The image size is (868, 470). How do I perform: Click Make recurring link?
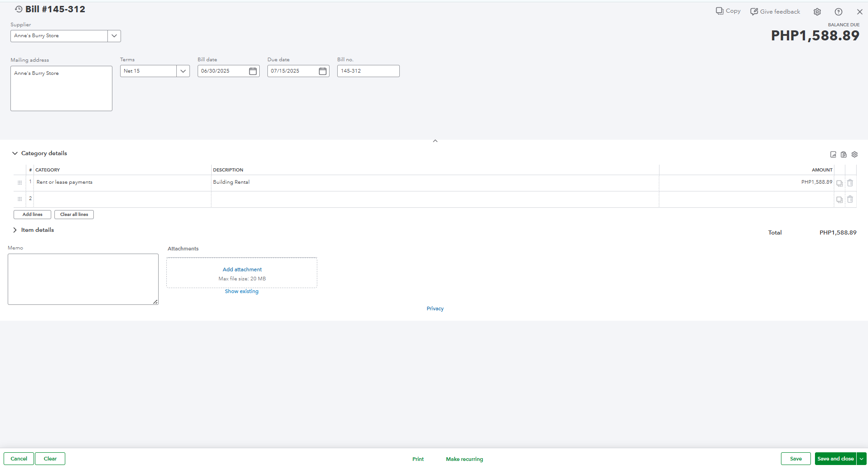coord(464,459)
